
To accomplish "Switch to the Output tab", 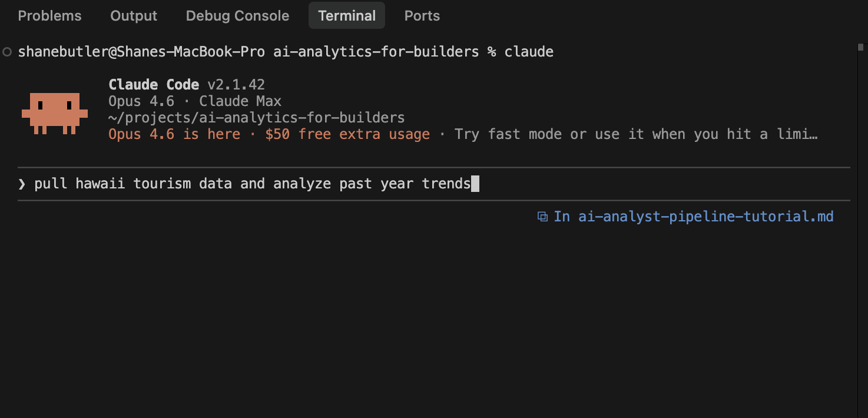I will (x=133, y=15).
